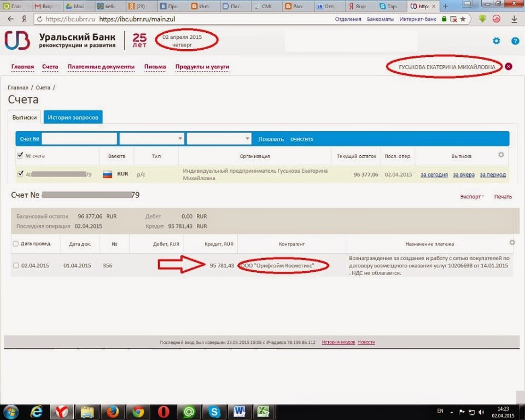Show hidden system tray icons
525x420 pixels.
click(x=452, y=412)
